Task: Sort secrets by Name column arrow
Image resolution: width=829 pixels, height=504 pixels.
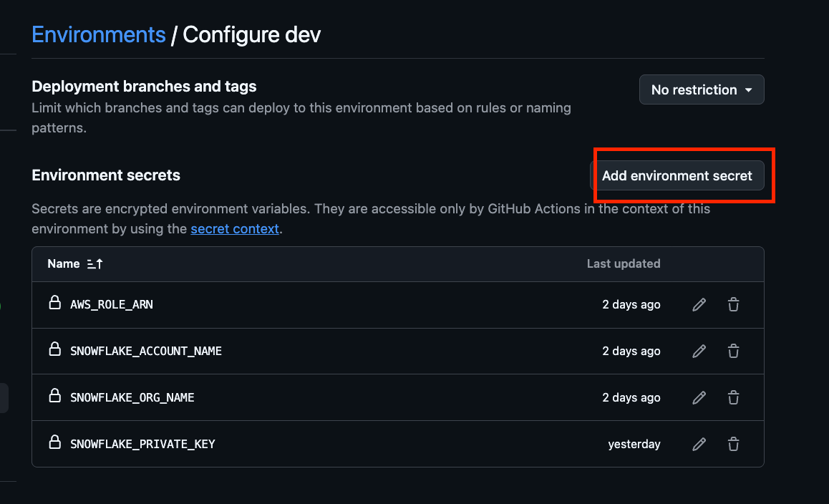Action: click(x=94, y=264)
